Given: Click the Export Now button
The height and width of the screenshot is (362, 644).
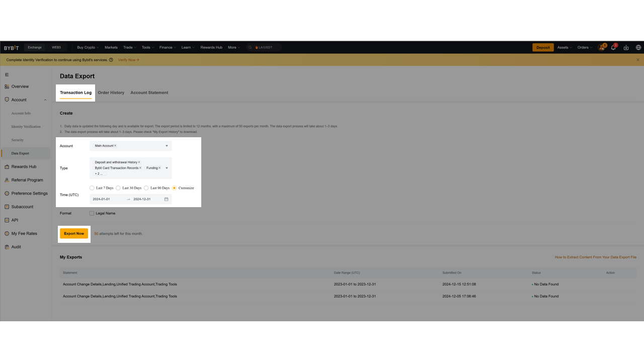Looking at the screenshot, I should pyautogui.click(x=74, y=233).
